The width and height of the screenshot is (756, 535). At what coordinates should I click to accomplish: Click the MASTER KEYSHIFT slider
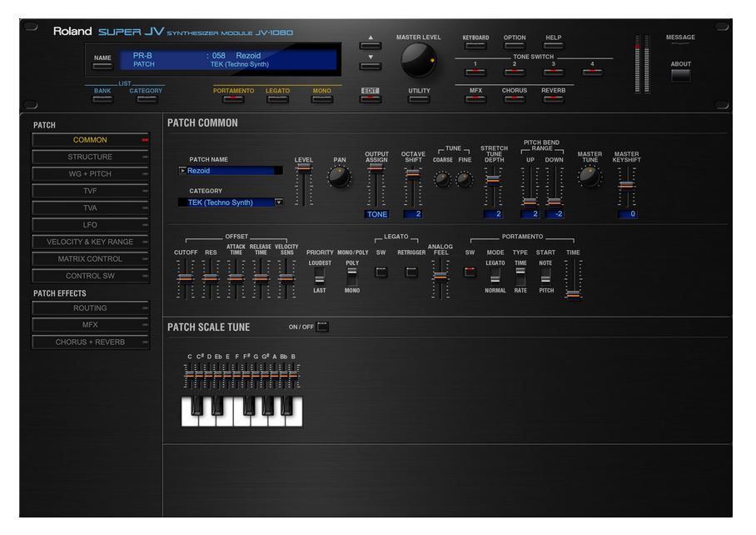[x=626, y=186]
